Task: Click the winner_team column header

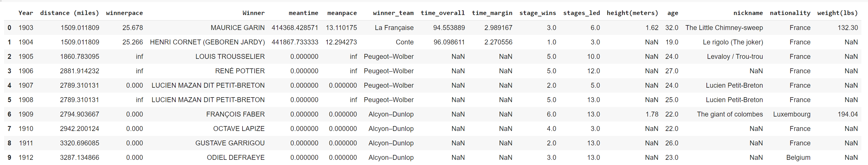Action: click(393, 13)
